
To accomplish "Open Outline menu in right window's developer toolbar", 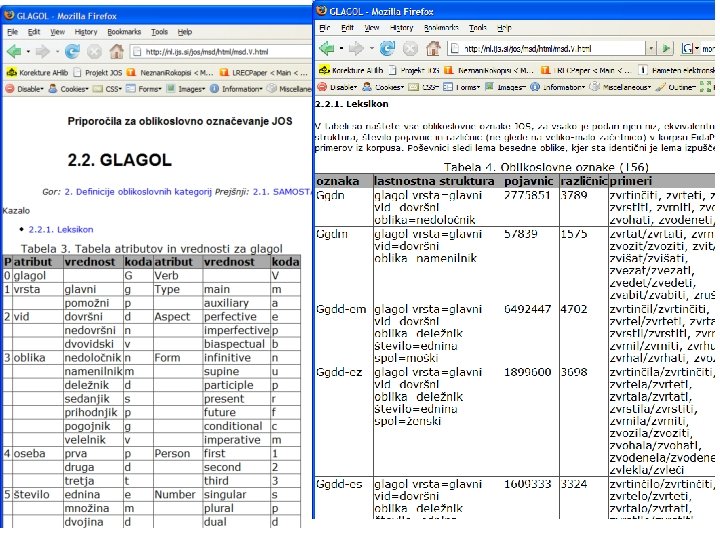I will pyautogui.click(x=675, y=86).
